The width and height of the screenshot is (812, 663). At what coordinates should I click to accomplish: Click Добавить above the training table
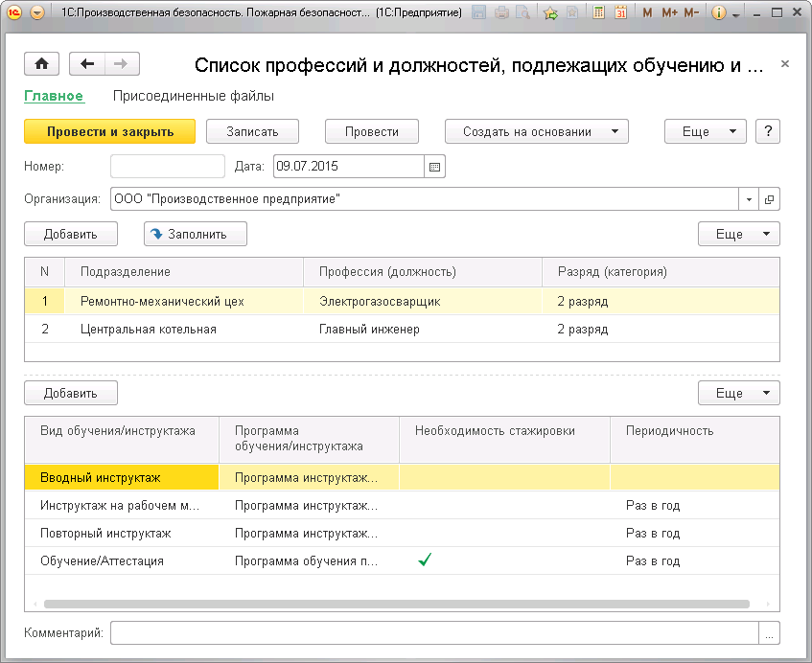[x=71, y=393]
